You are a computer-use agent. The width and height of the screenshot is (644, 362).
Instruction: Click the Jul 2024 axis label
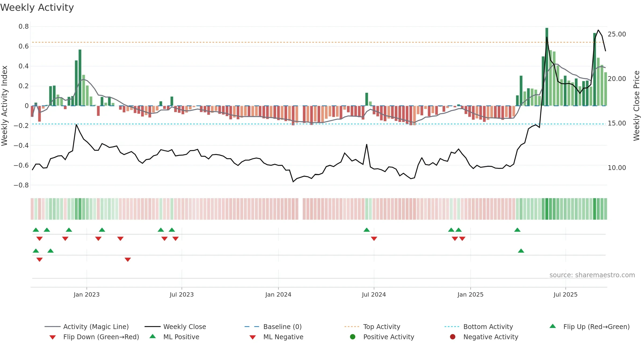[374, 294]
